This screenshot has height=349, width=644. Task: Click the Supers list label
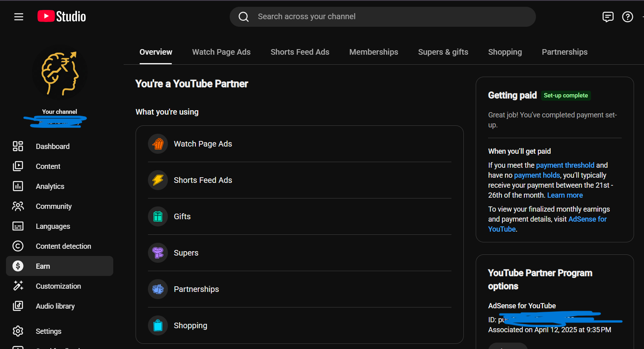click(186, 253)
